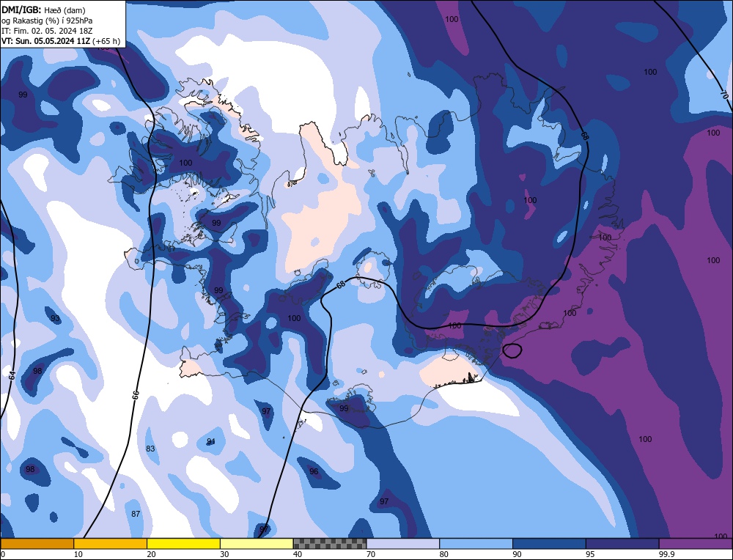Choose the medium blue 90–95 legend swatch
The height and width of the screenshot is (560, 733).
tap(549, 543)
